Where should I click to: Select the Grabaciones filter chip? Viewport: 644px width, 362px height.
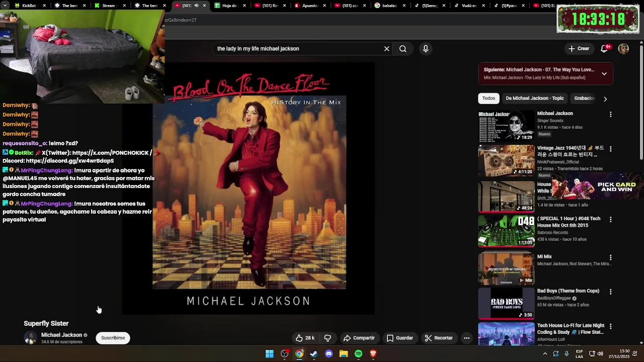pos(585,99)
